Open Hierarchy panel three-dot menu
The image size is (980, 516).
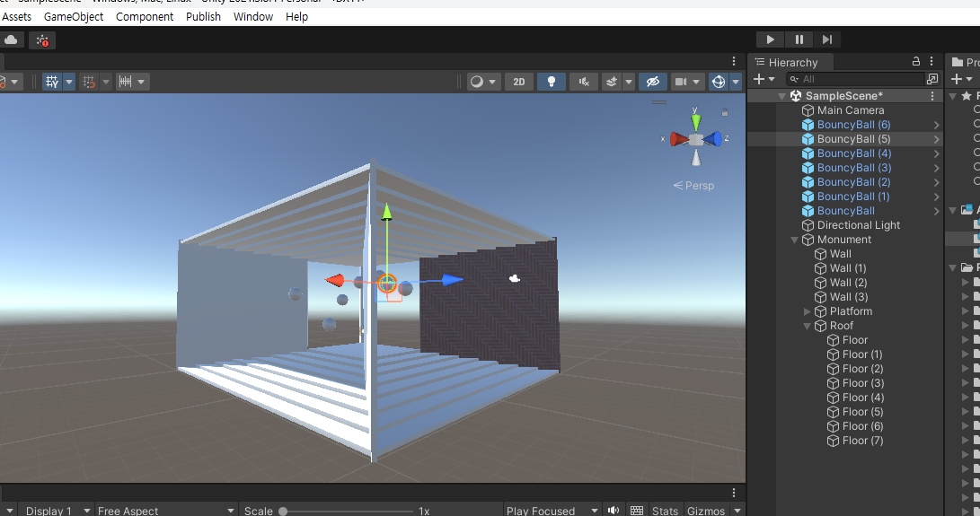931,61
